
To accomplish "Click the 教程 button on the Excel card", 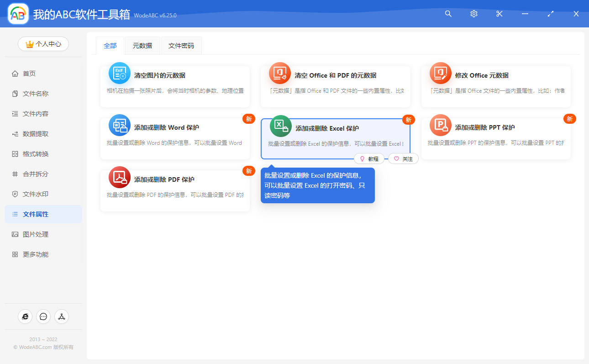I will pyautogui.click(x=369, y=158).
